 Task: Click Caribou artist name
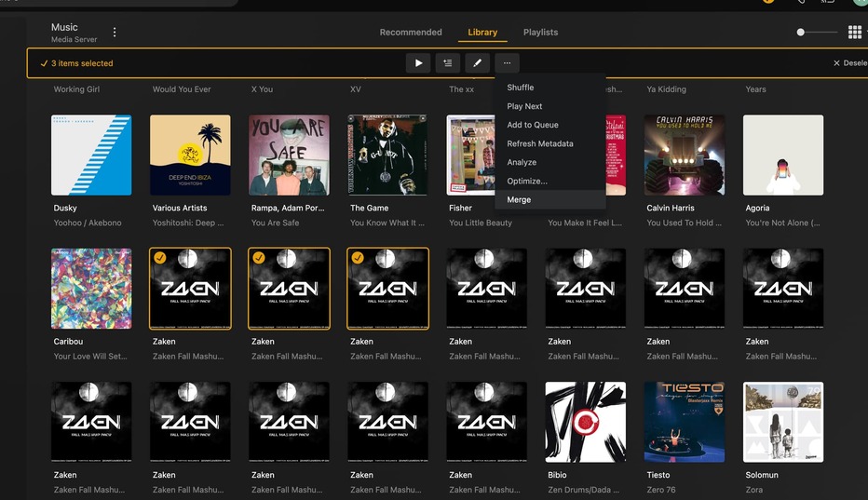pos(68,342)
